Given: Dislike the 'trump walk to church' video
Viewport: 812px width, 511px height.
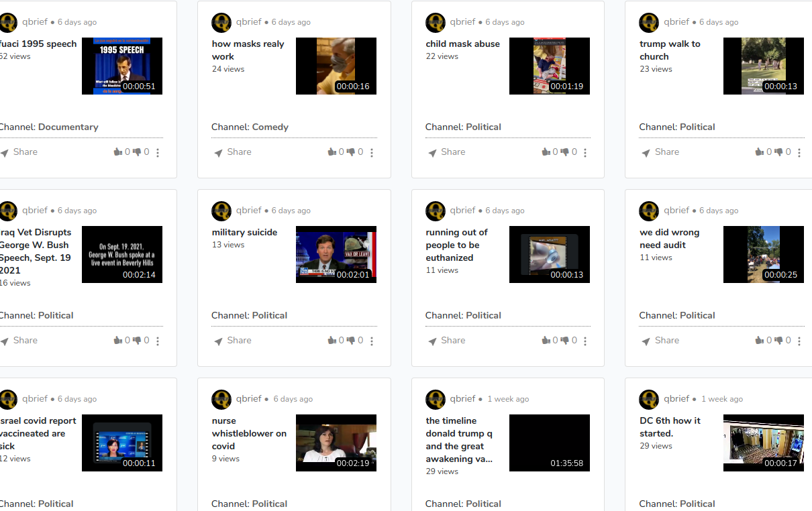Looking at the screenshot, I should pos(779,152).
